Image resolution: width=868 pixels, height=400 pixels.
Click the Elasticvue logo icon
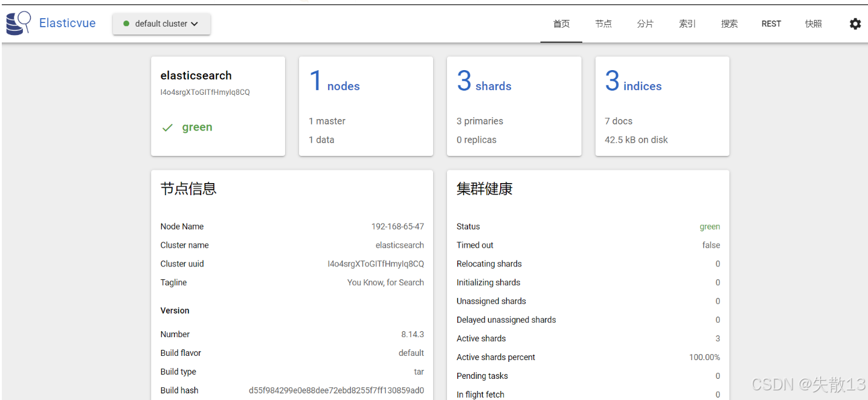(x=19, y=24)
